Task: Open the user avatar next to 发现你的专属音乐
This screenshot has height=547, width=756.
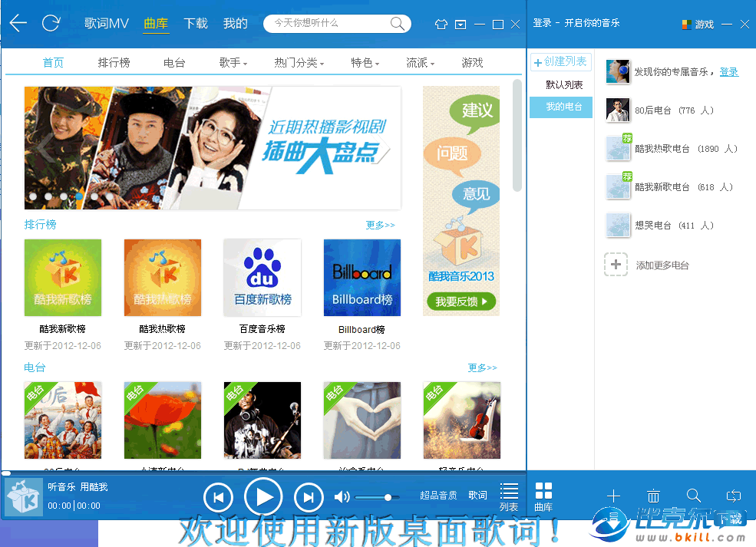Action: [618, 71]
